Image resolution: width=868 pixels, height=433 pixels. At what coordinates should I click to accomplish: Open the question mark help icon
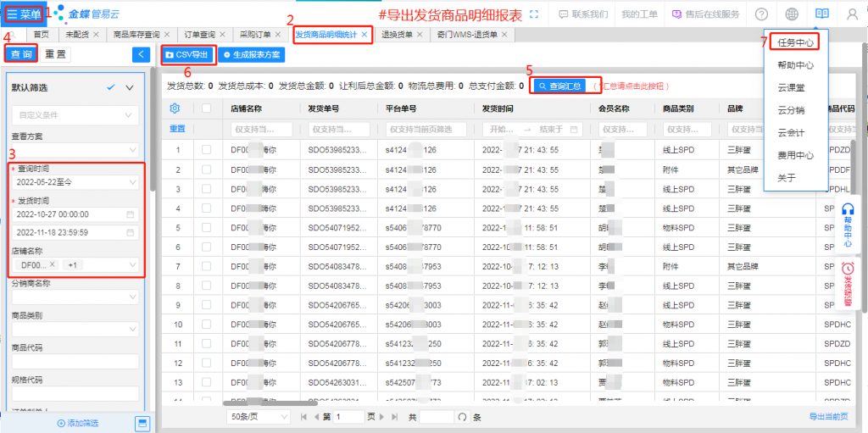[761, 14]
